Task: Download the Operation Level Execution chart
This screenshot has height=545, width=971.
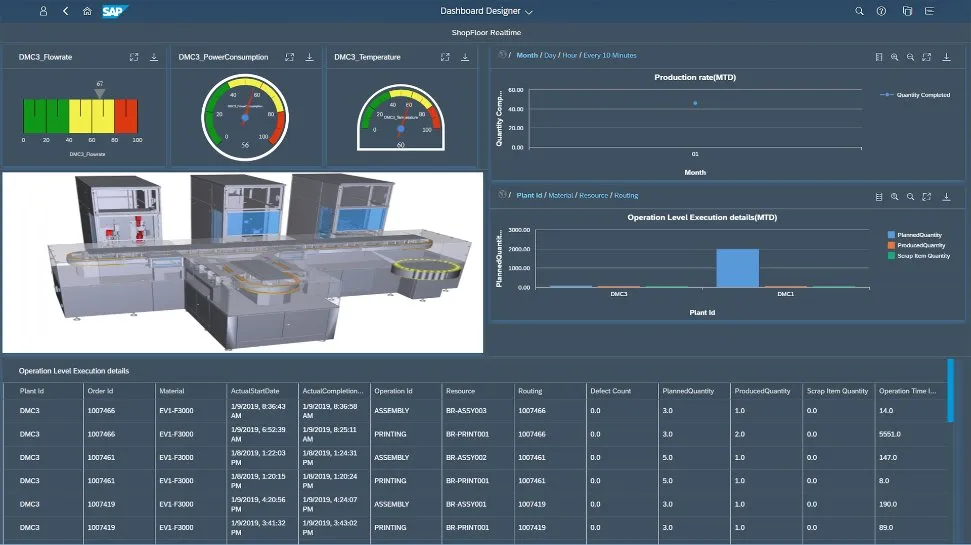Action: click(x=946, y=197)
